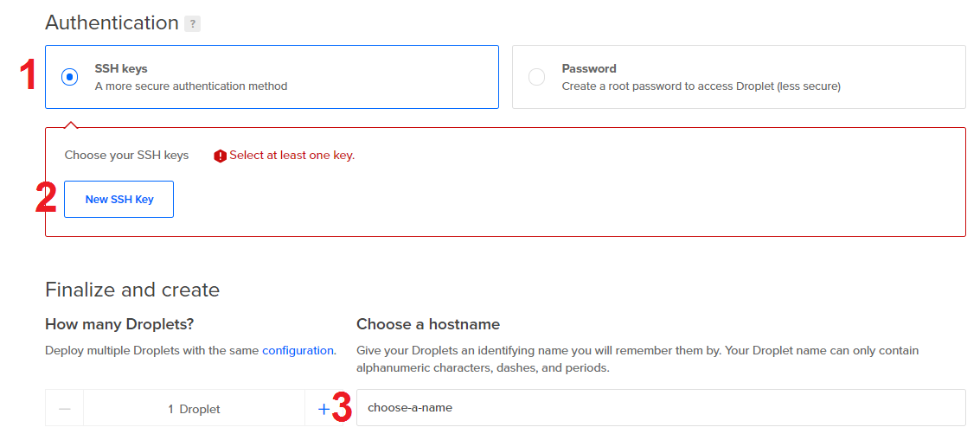
Task: Click the red number 2 annotation
Action: [46, 198]
